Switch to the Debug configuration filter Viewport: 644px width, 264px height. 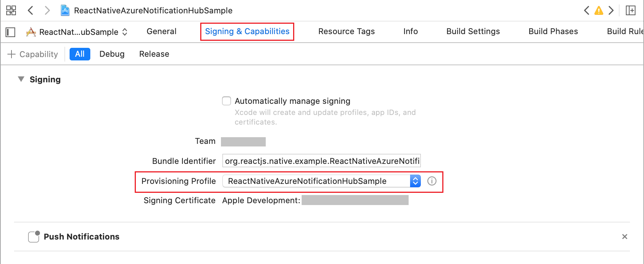pos(112,54)
